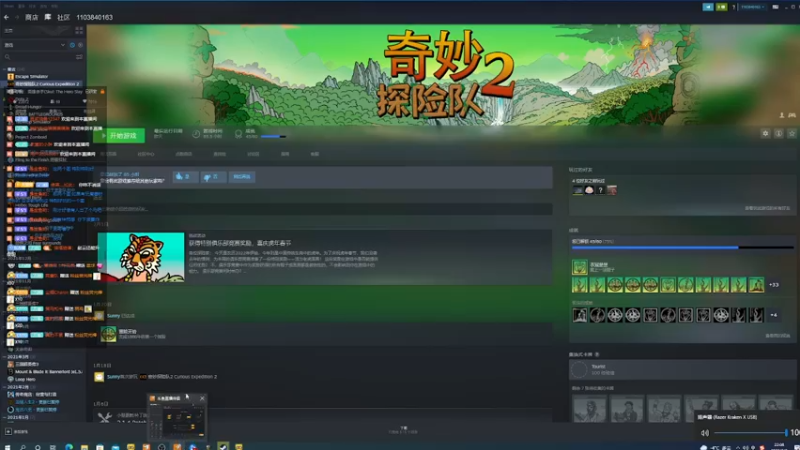Open Microsoft Edge from taskbar
The image size is (800, 450).
pyautogui.click(x=69, y=447)
